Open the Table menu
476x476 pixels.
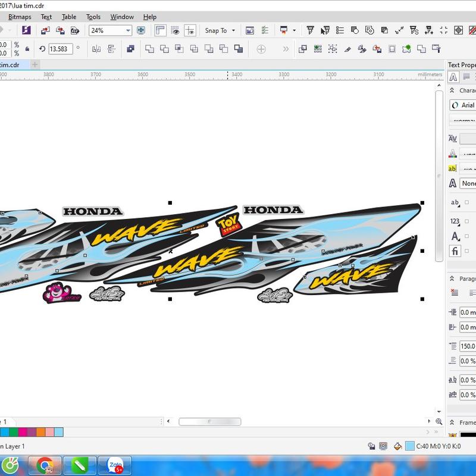(69, 17)
